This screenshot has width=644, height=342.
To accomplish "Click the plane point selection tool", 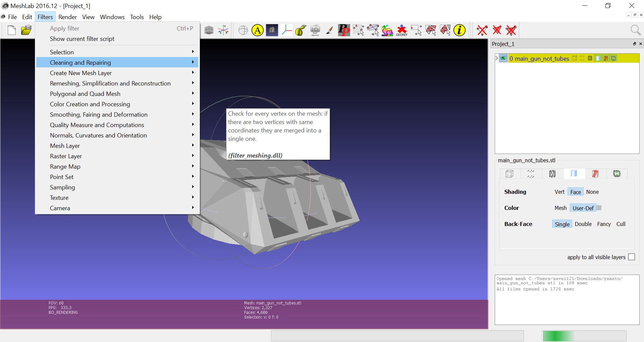I will pyautogui.click(x=373, y=31).
